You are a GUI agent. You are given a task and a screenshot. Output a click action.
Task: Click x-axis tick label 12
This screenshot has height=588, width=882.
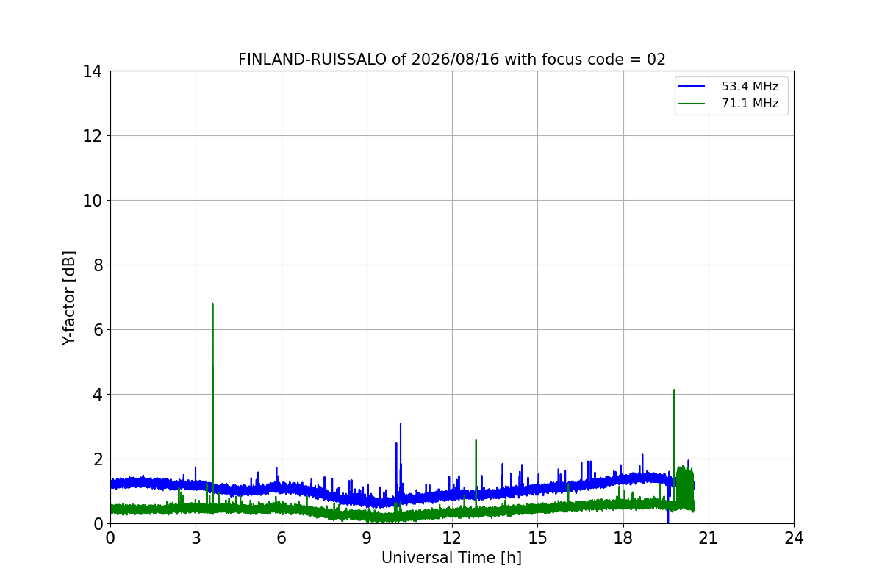[x=452, y=539]
